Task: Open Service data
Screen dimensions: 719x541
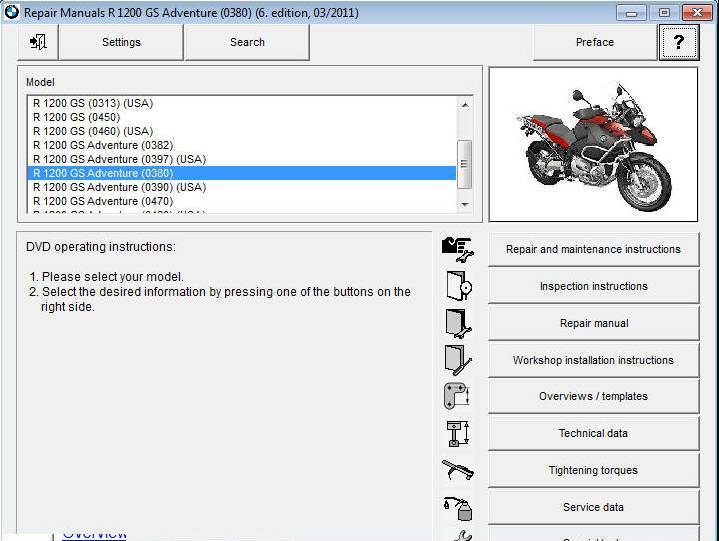Action: pyautogui.click(x=593, y=507)
